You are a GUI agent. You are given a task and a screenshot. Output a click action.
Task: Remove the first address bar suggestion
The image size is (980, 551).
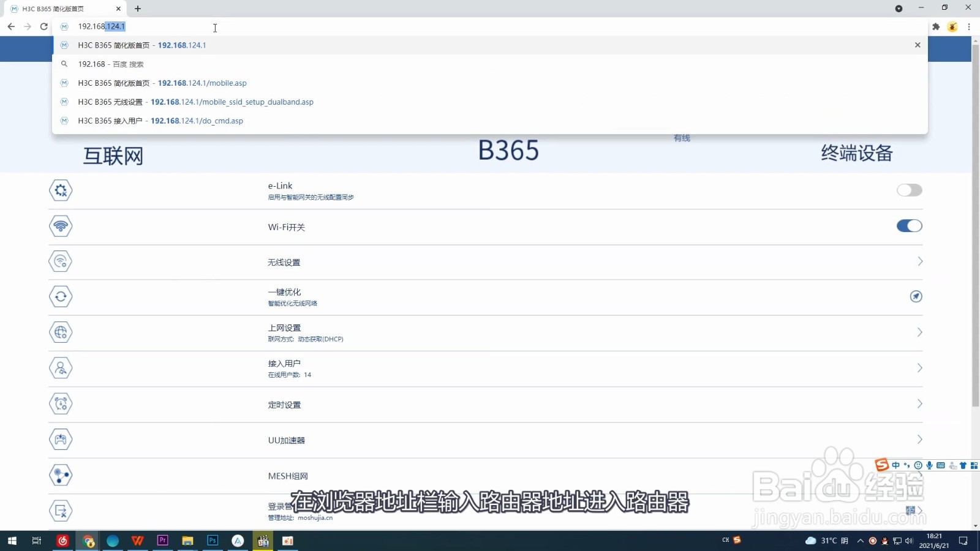918,45
